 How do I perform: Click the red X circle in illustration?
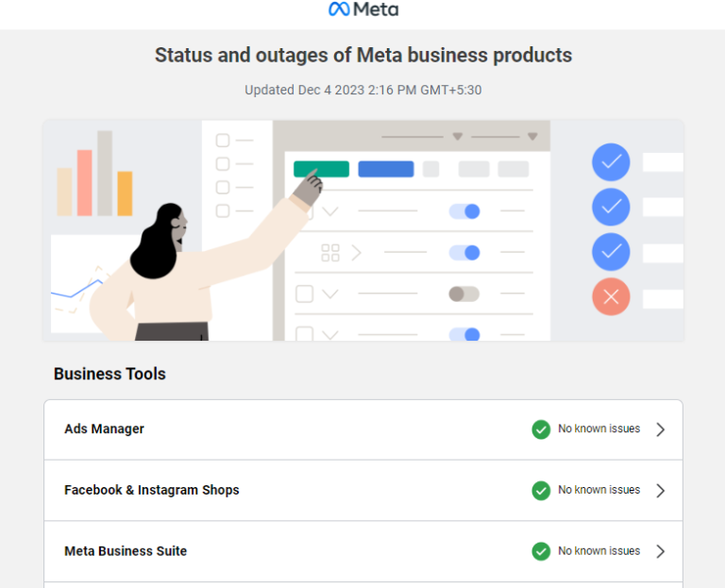coord(611,297)
